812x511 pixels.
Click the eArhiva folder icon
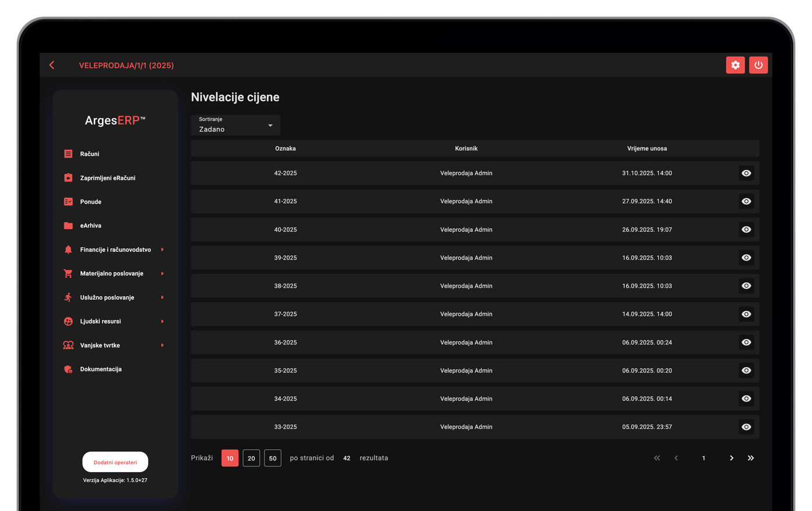pyautogui.click(x=68, y=226)
